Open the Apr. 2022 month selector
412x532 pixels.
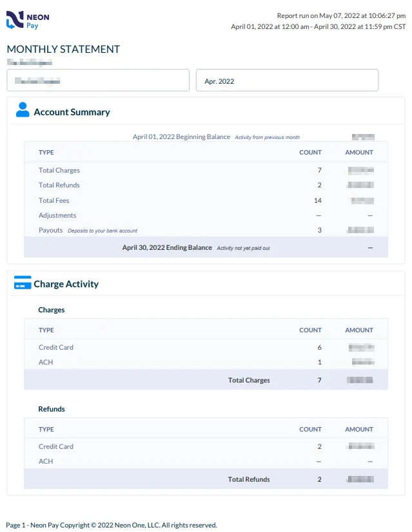click(x=287, y=81)
